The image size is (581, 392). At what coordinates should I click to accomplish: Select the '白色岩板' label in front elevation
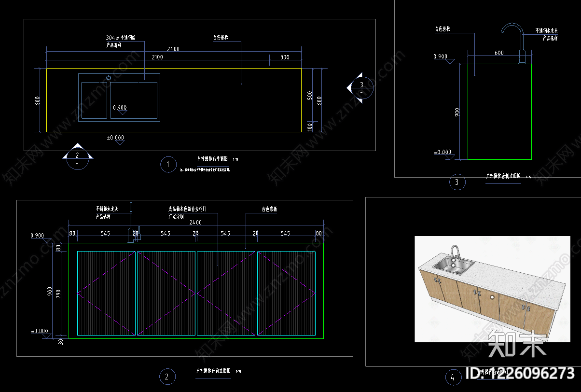pos(269,210)
